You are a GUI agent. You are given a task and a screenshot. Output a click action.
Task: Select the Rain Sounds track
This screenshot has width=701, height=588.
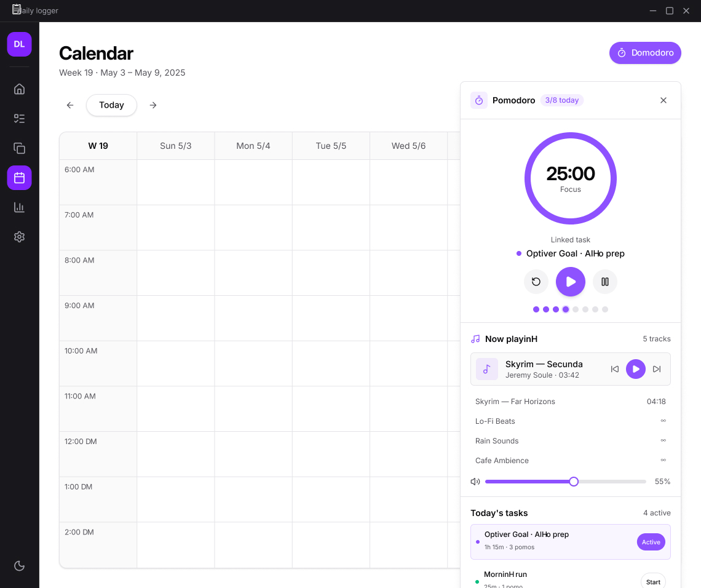[571, 441]
